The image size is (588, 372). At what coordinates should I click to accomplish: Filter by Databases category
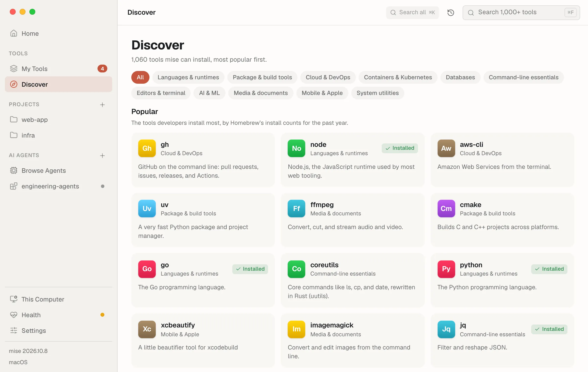(460, 77)
